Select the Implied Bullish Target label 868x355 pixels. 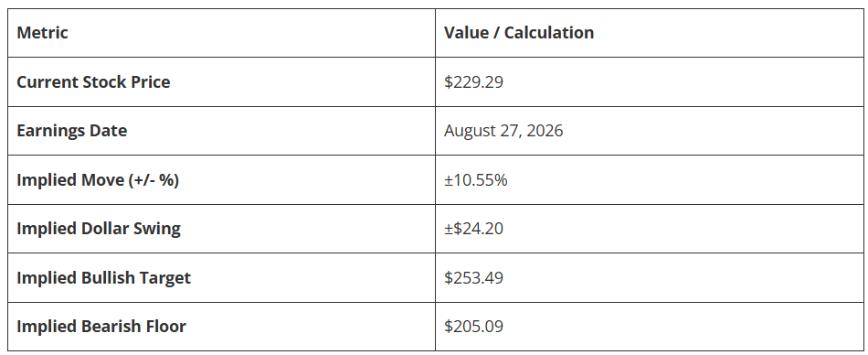(x=103, y=277)
